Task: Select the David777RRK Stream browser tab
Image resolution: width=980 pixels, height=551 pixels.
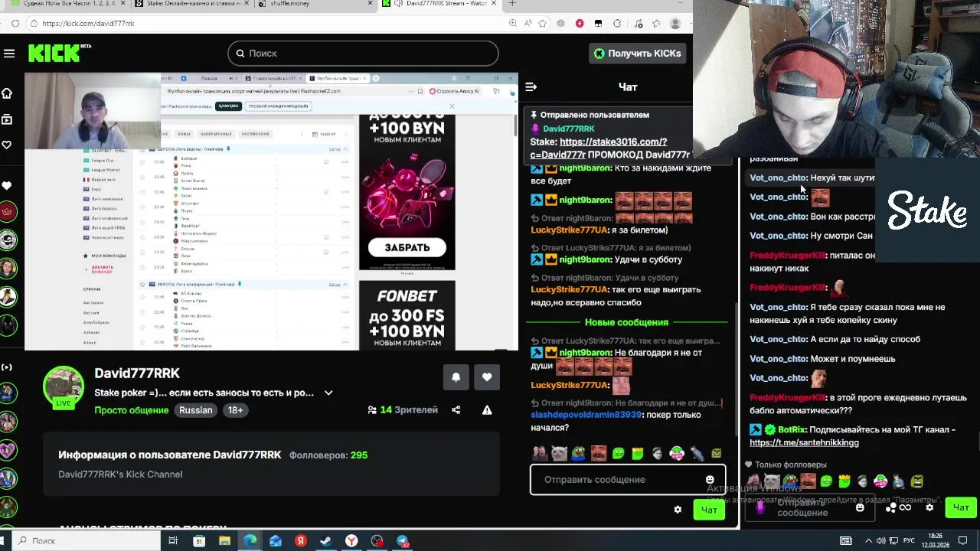Action: [438, 4]
